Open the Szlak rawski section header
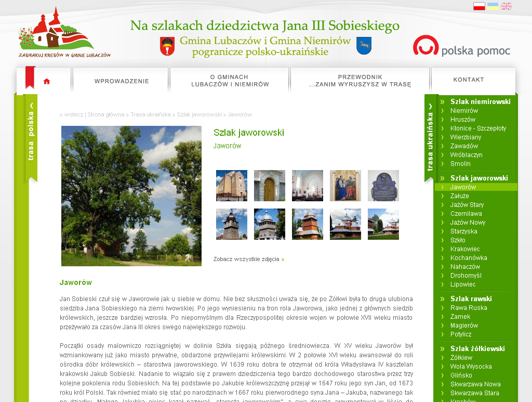The width and height of the screenshot is (532, 402). (x=471, y=299)
